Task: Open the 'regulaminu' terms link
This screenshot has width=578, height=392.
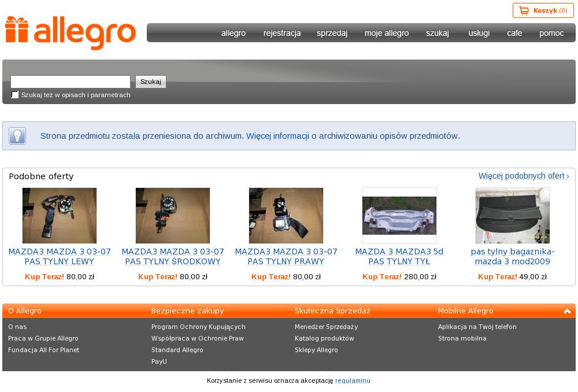Action: (353, 380)
